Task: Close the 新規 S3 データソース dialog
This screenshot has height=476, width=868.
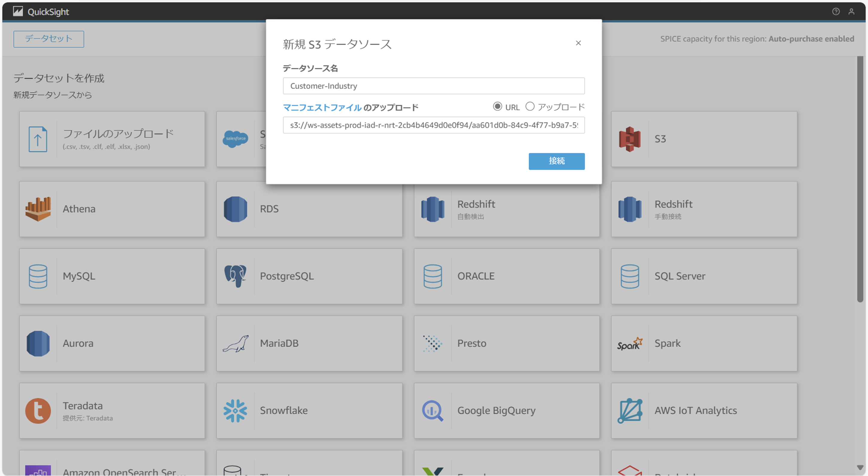Action: 578,43
